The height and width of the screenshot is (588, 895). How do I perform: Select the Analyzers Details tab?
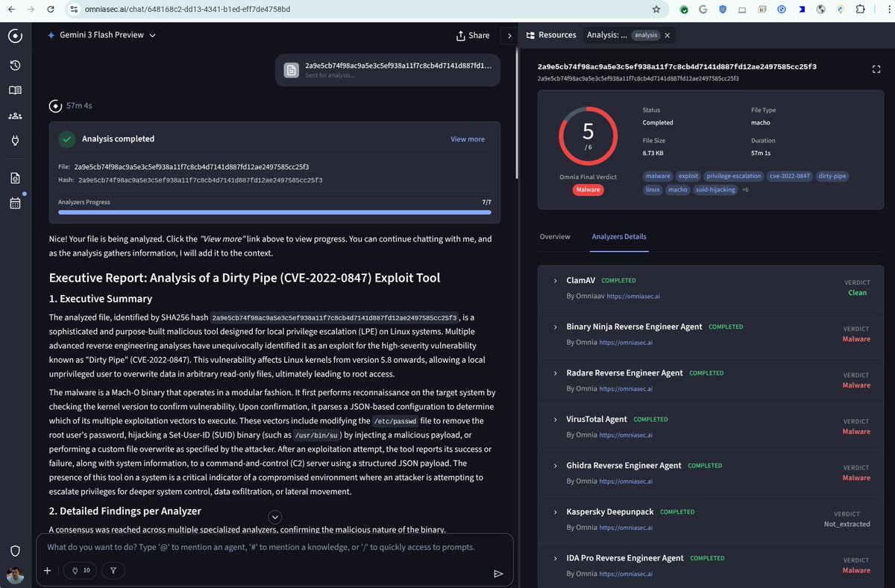click(619, 236)
